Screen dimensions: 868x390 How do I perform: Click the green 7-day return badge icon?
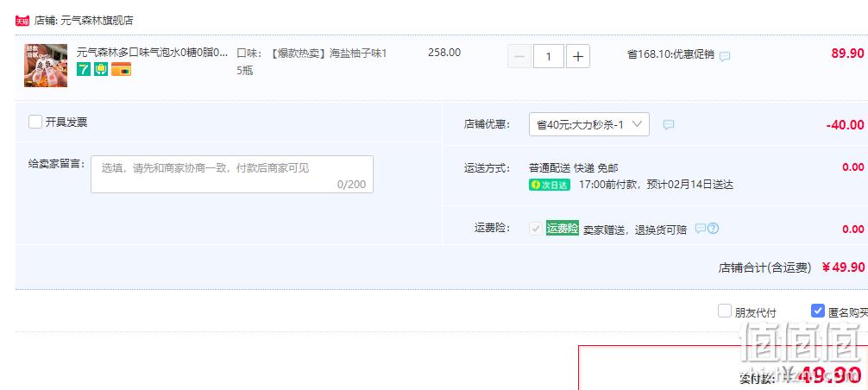(x=84, y=69)
